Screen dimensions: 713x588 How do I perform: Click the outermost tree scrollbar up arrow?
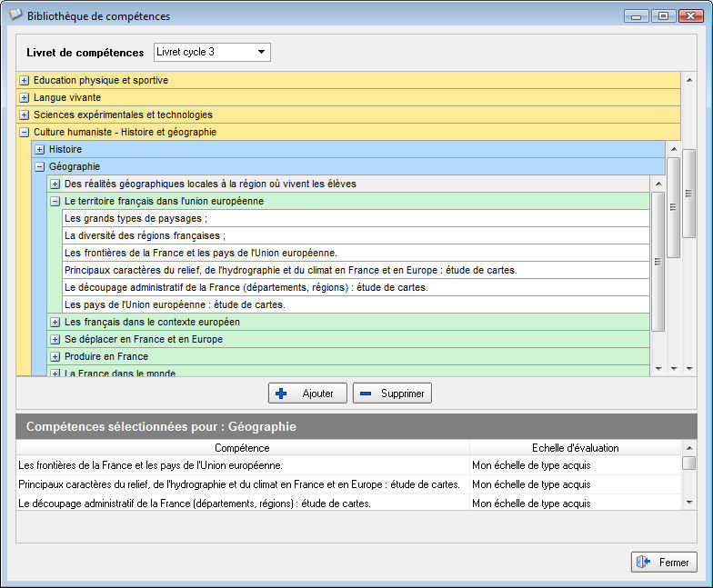(x=689, y=80)
